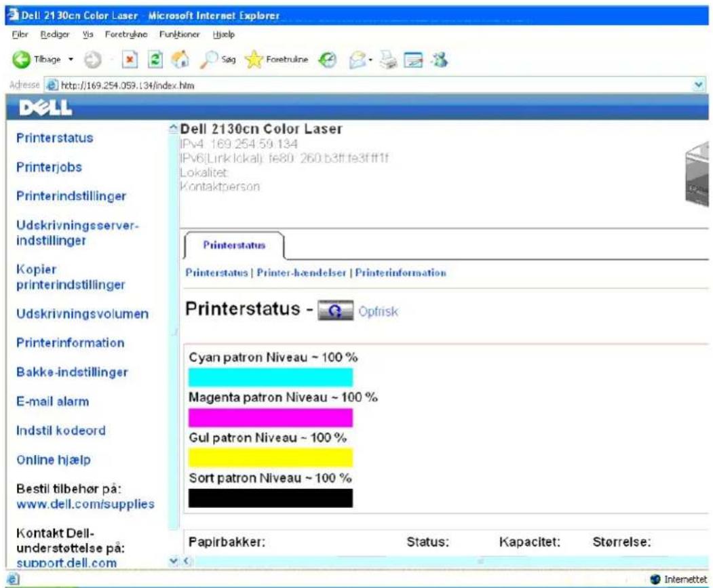Open the Filer menu

click(x=20, y=35)
